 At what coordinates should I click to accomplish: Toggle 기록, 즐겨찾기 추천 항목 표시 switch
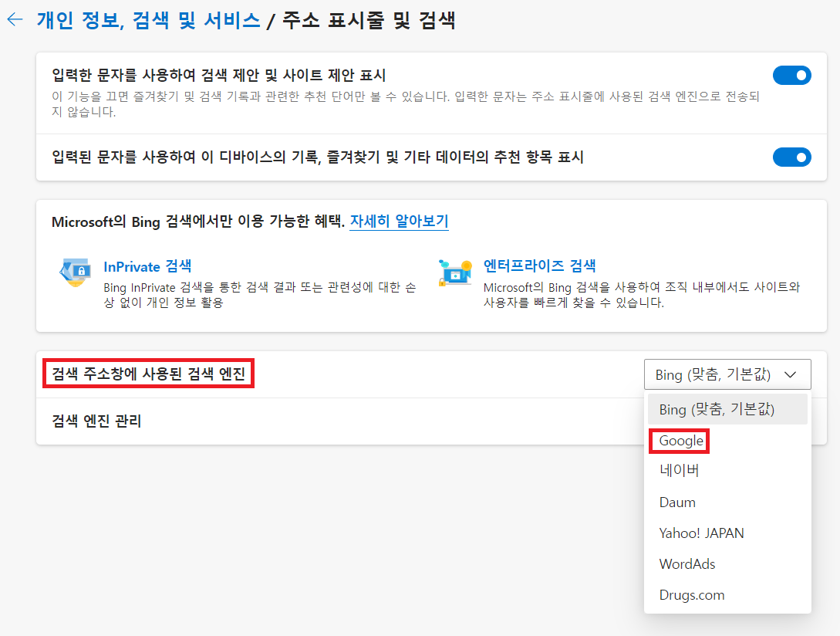point(791,157)
